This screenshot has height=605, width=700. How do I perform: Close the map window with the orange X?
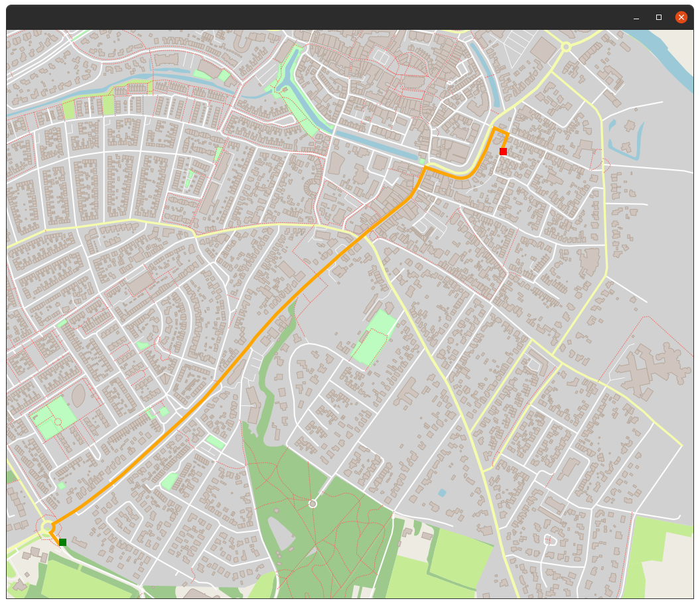pos(681,17)
